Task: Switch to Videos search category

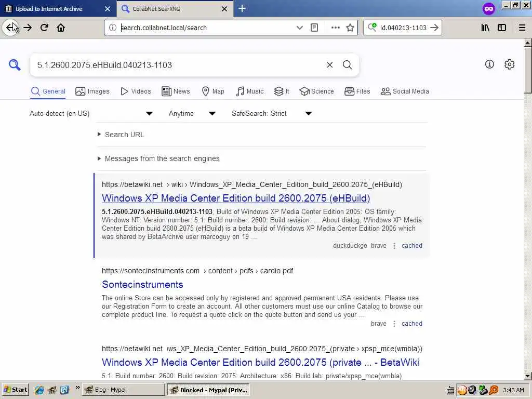Action: 136,91
